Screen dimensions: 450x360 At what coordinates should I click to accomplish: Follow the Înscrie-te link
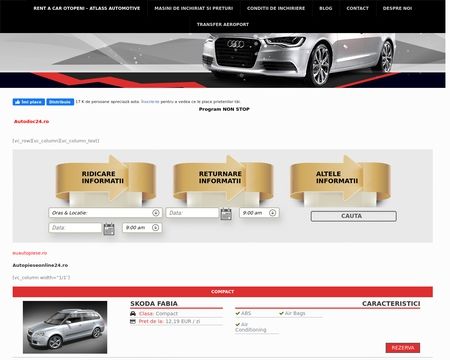pos(150,102)
